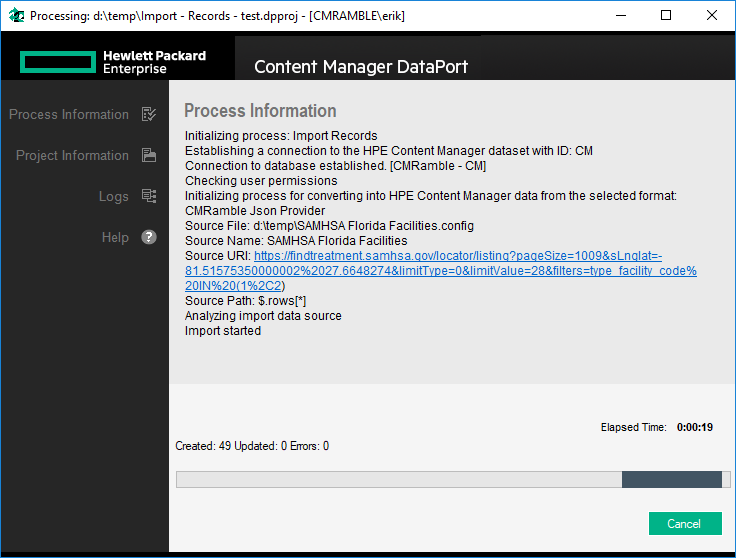The width and height of the screenshot is (736, 558).
Task: Open the Help sidebar item
Action: (129, 237)
